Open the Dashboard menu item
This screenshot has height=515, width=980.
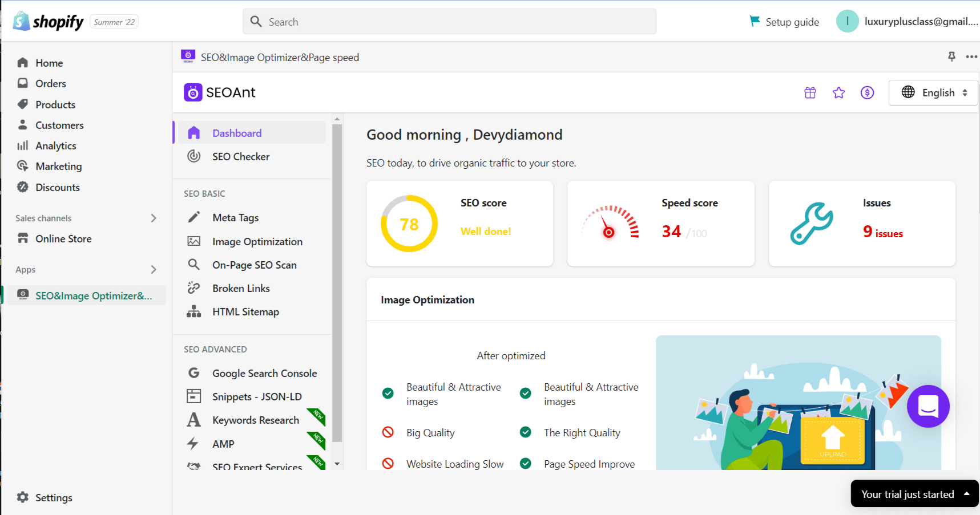[252, 133]
